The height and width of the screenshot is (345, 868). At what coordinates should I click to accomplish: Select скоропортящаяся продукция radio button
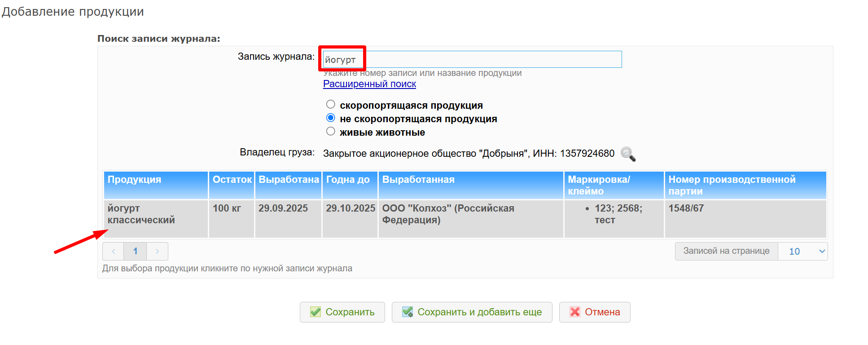point(331,105)
